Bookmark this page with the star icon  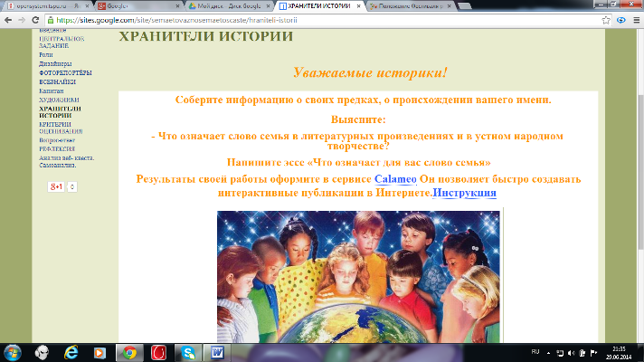tap(606, 20)
